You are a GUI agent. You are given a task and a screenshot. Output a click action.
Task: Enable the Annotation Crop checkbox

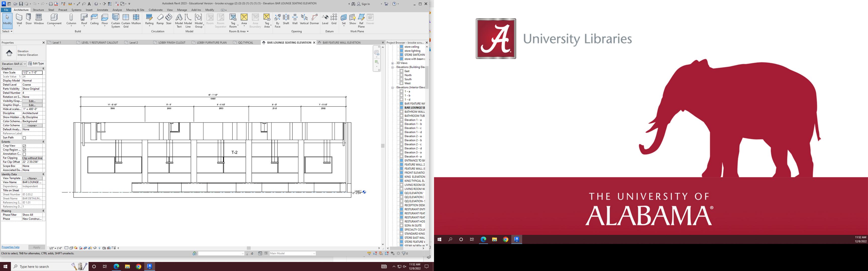click(24, 154)
